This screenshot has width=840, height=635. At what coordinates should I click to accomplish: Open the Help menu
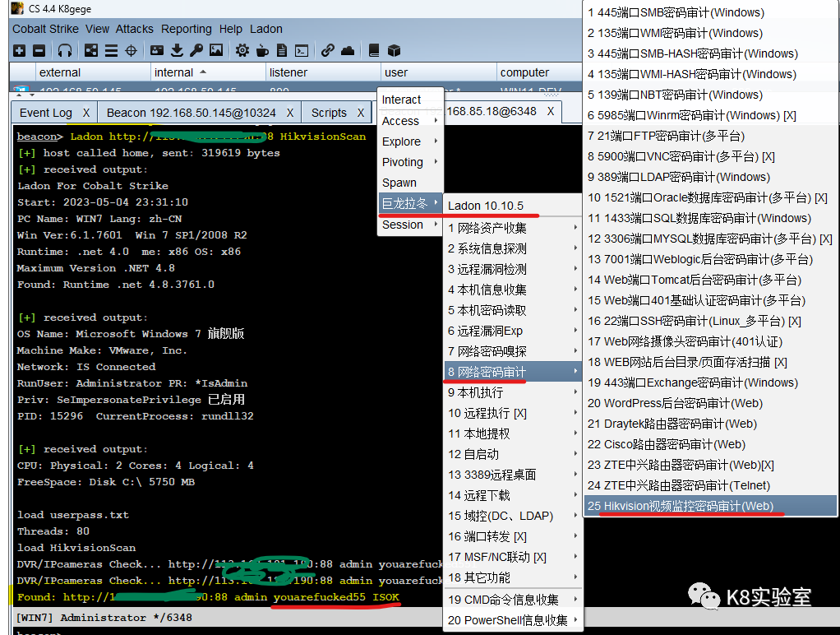[x=230, y=29]
